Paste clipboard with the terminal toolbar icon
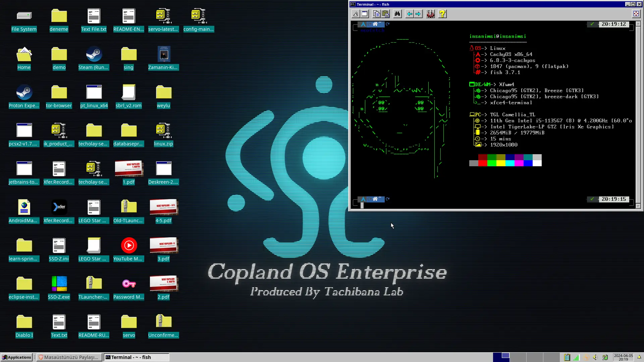Image resolution: width=644 pixels, height=362 pixels. [386, 14]
